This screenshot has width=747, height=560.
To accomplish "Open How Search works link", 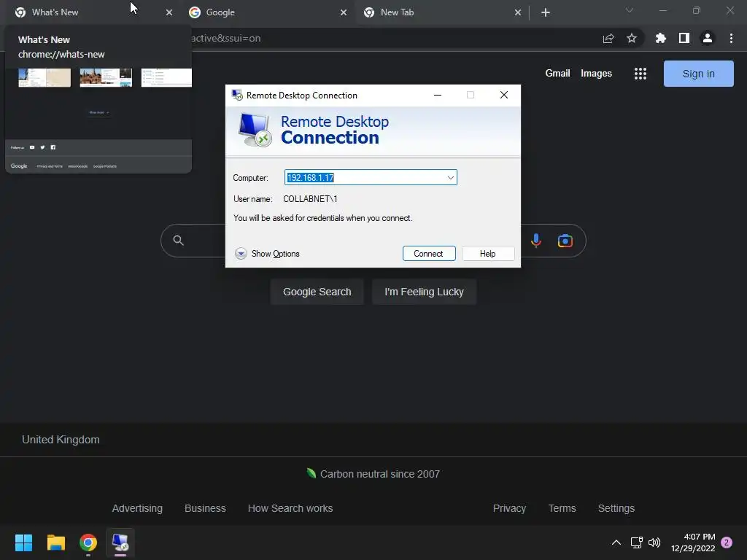I will (290, 508).
